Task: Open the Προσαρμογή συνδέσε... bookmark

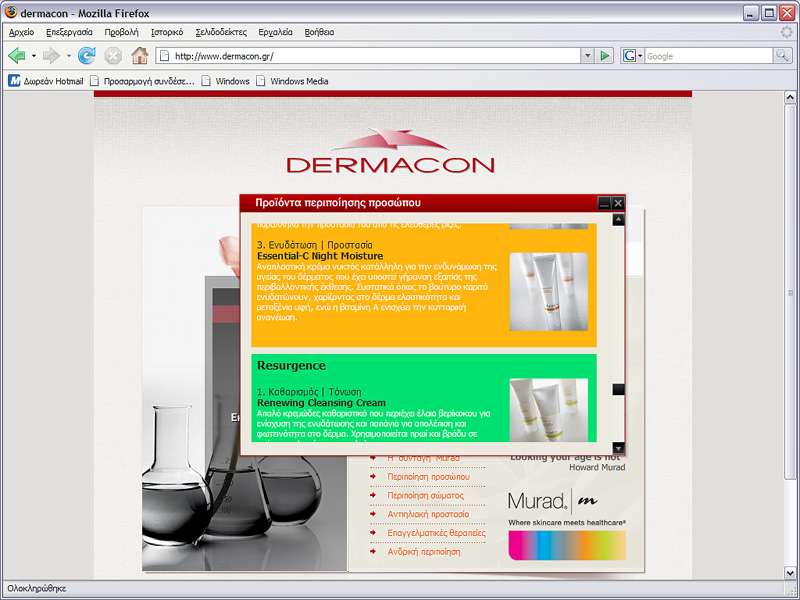Action: point(142,81)
